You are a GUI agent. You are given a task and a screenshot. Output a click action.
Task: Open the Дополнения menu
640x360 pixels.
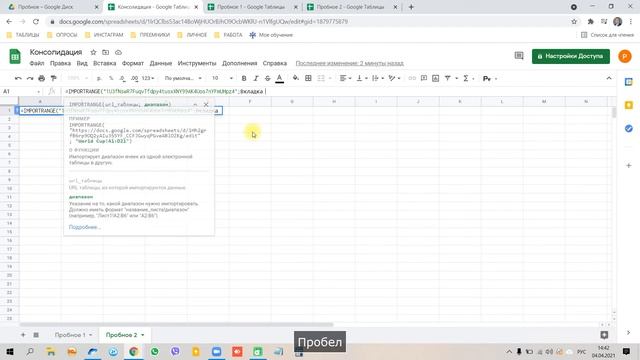click(240, 63)
